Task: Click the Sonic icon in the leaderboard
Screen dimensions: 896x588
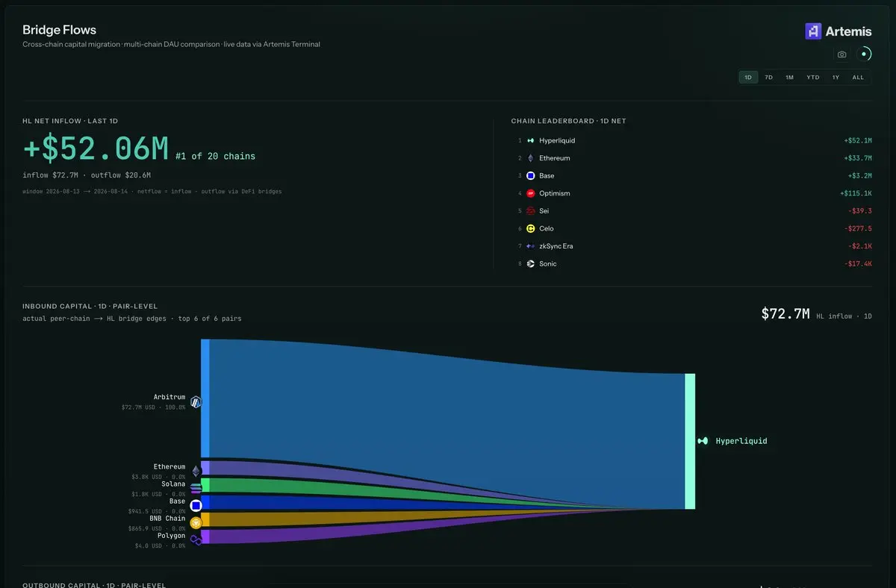Action: pyautogui.click(x=531, y=263)
